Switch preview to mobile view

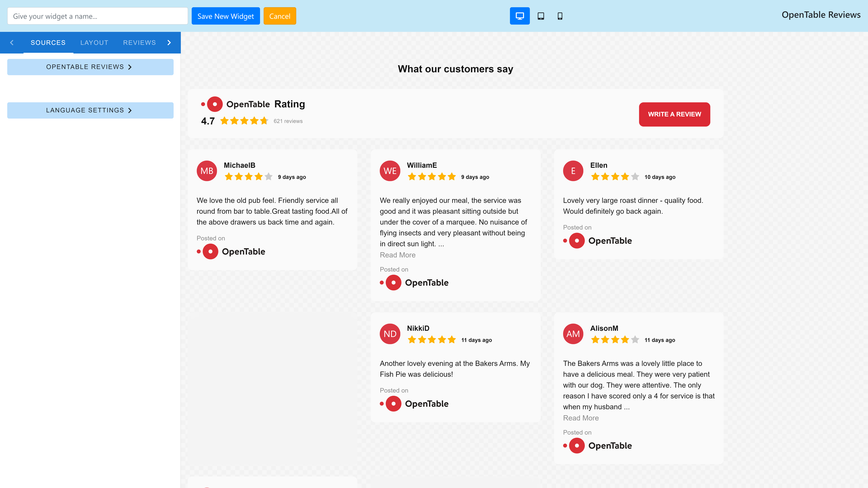[560, 16]
